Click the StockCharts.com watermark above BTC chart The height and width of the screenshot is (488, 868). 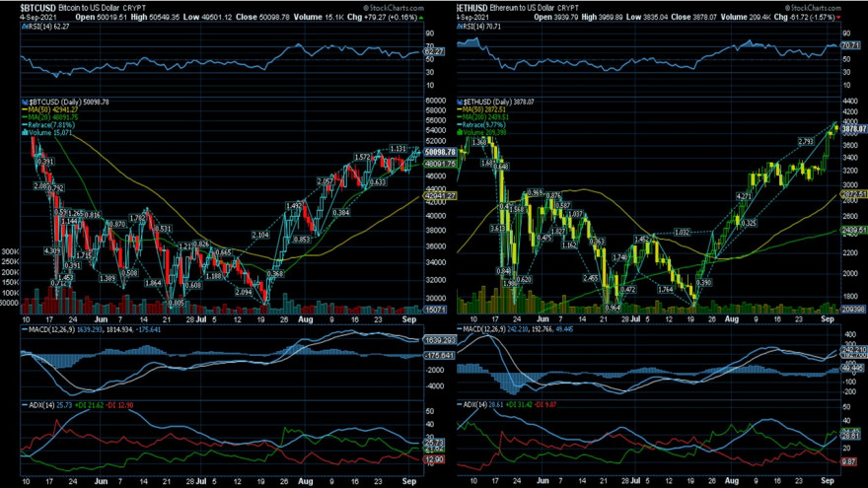(394, 8)
